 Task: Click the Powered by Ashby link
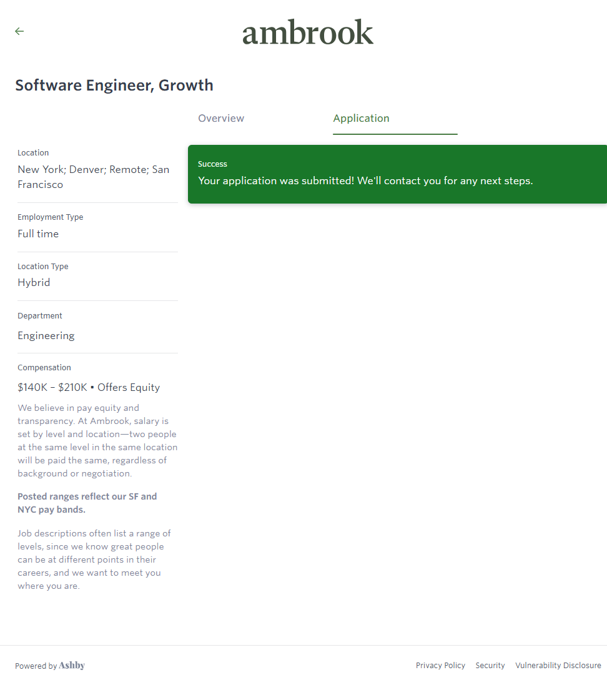pos(50,666)
